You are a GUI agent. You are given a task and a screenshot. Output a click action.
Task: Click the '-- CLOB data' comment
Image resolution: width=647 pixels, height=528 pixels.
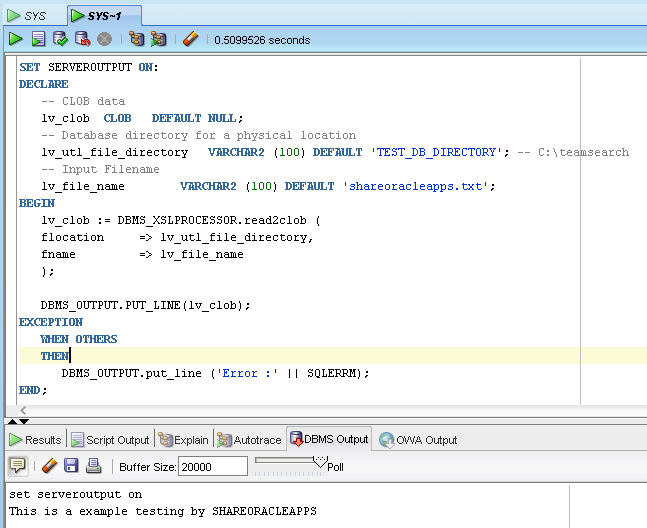[83, 101]
